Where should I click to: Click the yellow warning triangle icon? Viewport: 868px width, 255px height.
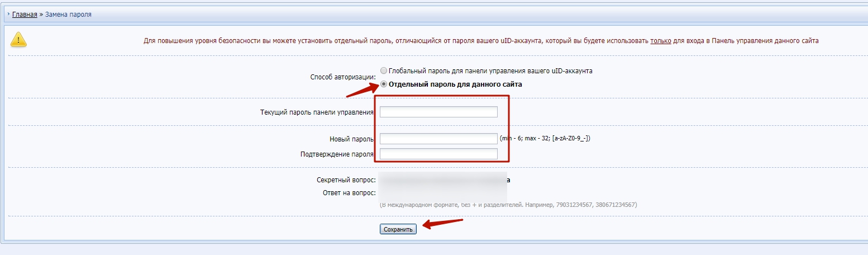coord(18,40)
